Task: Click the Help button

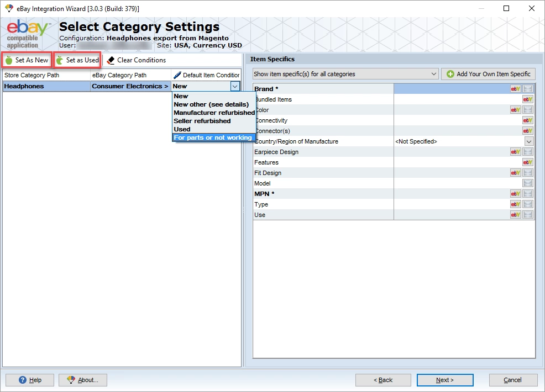Action: [x=30, y=380]
